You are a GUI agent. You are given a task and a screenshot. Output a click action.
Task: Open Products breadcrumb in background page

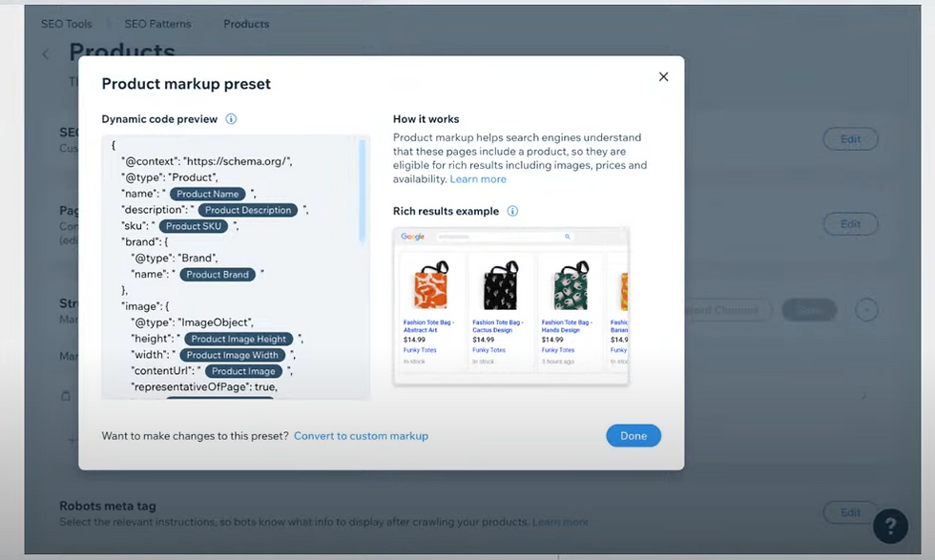[246, 24]
